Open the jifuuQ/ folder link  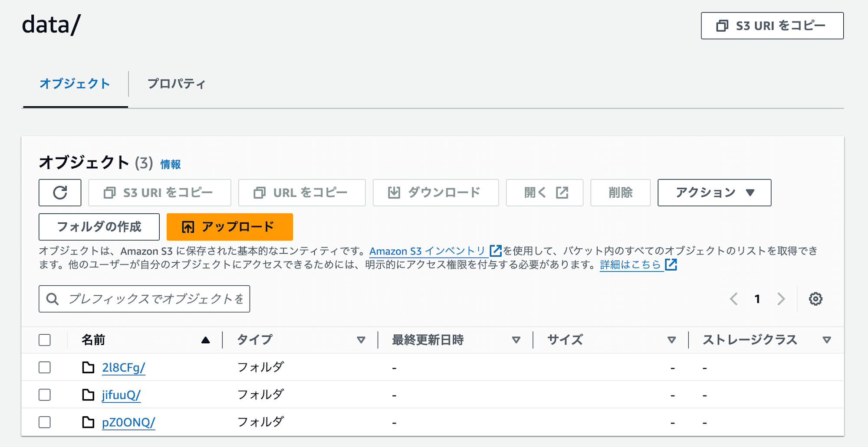[121, 395]
